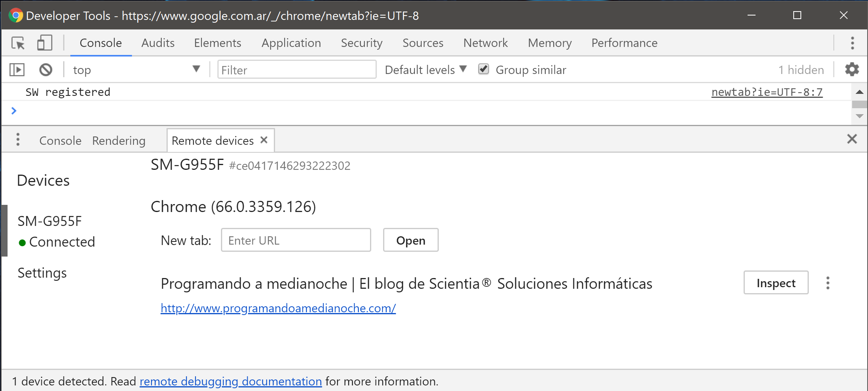Image resolution: width=868 pixels, height=391 pixels.
Task: Open the three-dot menu beside Inspect
Action: coord(828,283)
